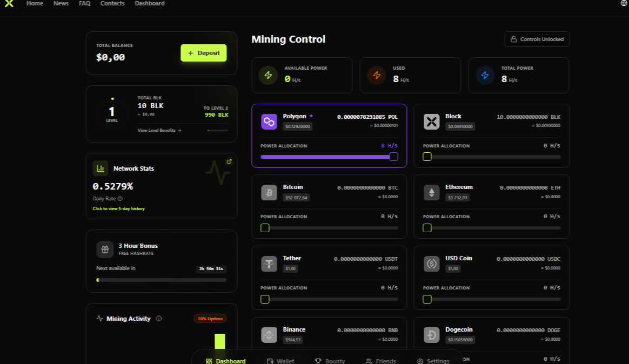Go to FAQ in the top navigation

click(84, 4)
